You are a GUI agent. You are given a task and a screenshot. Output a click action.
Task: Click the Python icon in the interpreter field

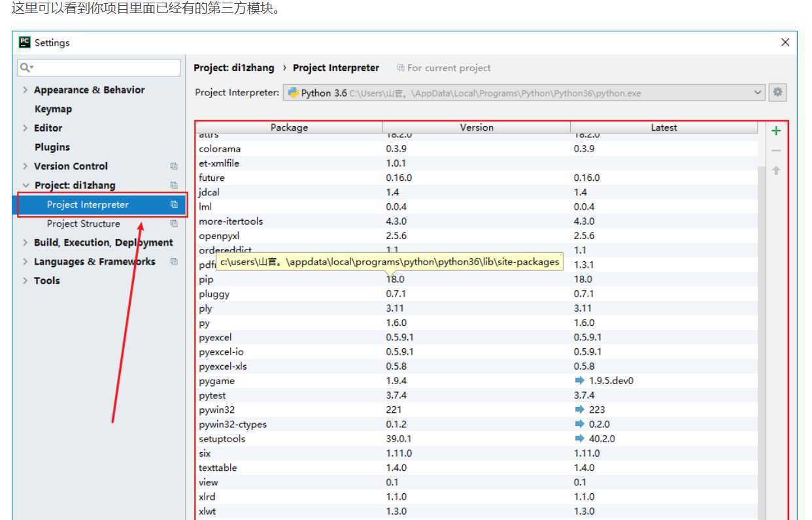pyautogui.click(x=294, y=93)
